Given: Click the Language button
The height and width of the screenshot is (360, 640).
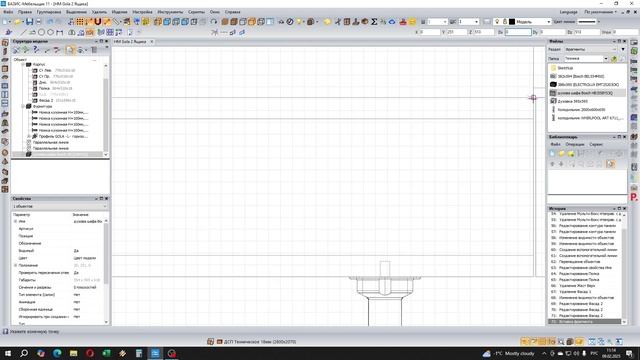Looking at the screenshot, I should tap(569, 12).
